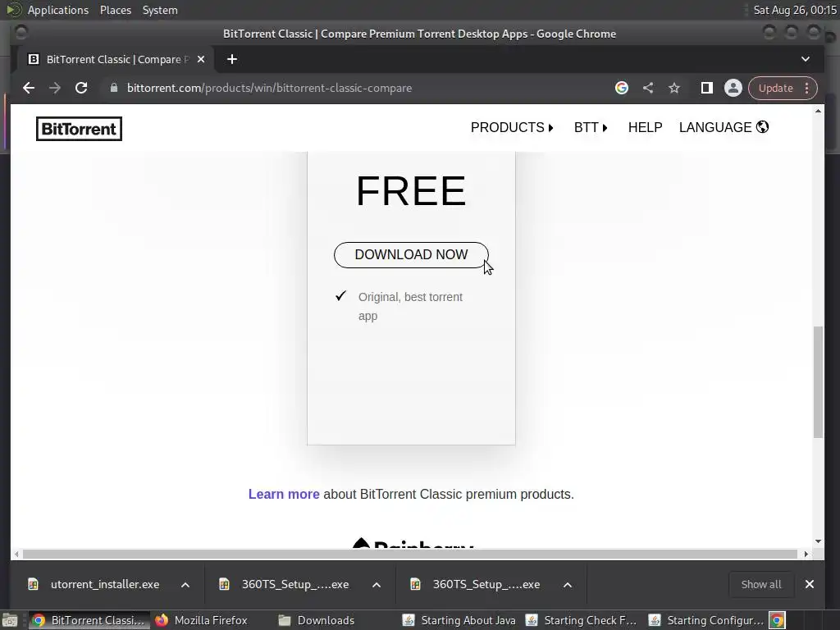Open a new tab with plus button
The width and height of the screenshot is (840, 630).
pyautogui.click(x=232, y=59)
